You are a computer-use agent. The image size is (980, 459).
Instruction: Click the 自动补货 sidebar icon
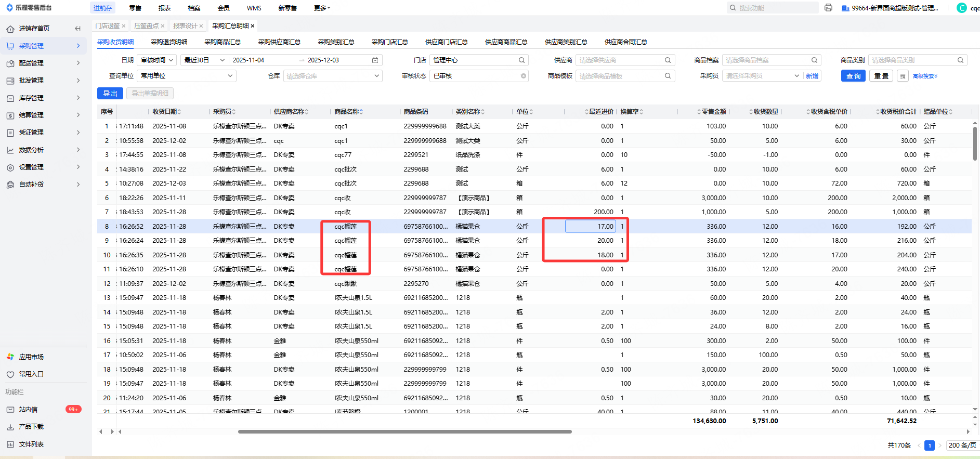pyautogui.click(x=10, y=185)
